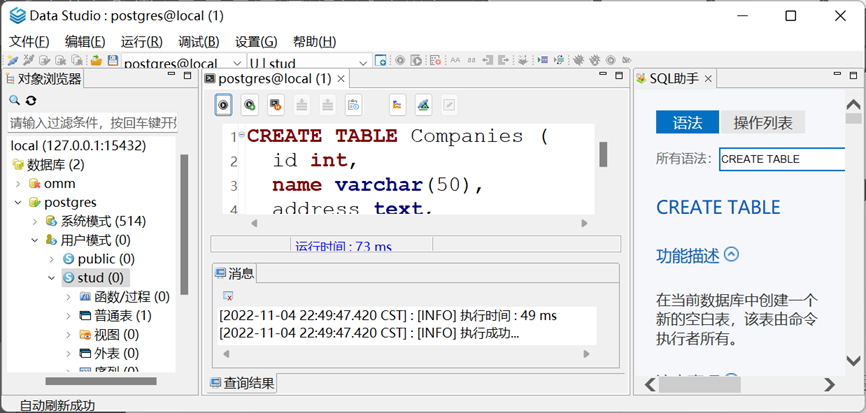
Task: Click the clipboard-with-clock icon in editor toolbar
Action: pyautogui.click(x=353, y=104)
